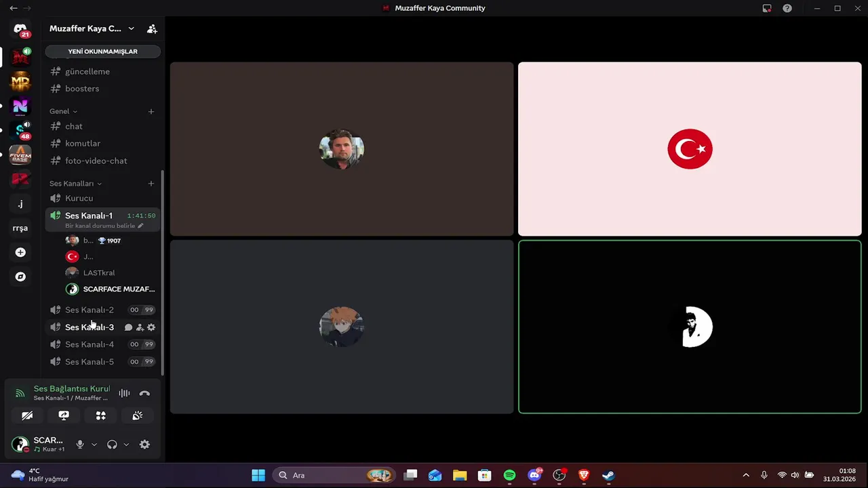Focus video tile with anime avatar

(x=342, y=327)
